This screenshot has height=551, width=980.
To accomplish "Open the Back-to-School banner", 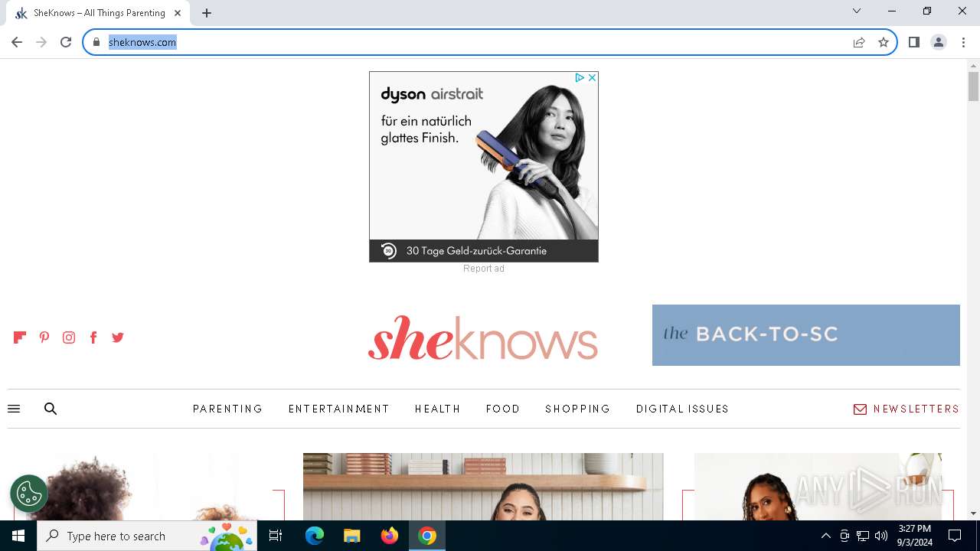I will point(806,335).
